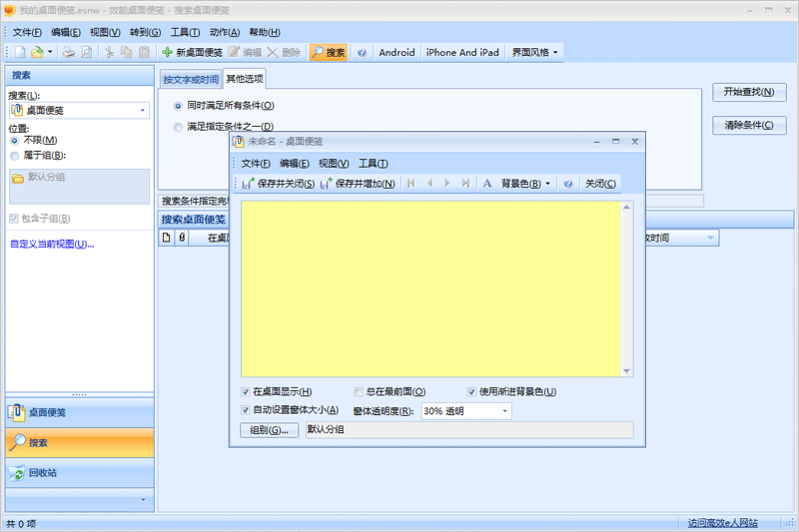The width and height of the screenshot is (799, 532).
Task: Click the 搜索 magnifier toolbar button
Action: [328, 52]
